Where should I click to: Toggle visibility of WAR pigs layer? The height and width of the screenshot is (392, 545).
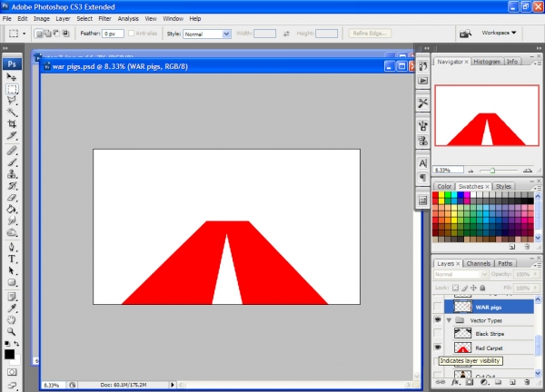pos(438,307)
